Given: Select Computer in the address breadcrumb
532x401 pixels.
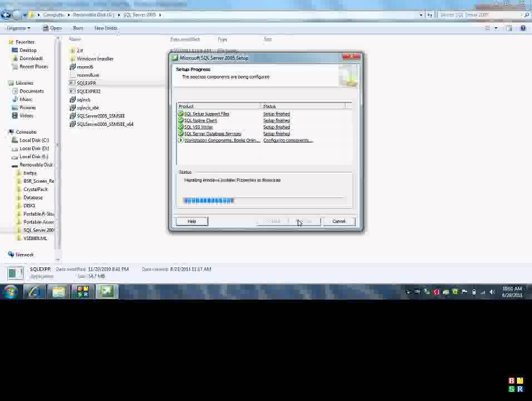Looking at the screenshot, I should (53, 15).
